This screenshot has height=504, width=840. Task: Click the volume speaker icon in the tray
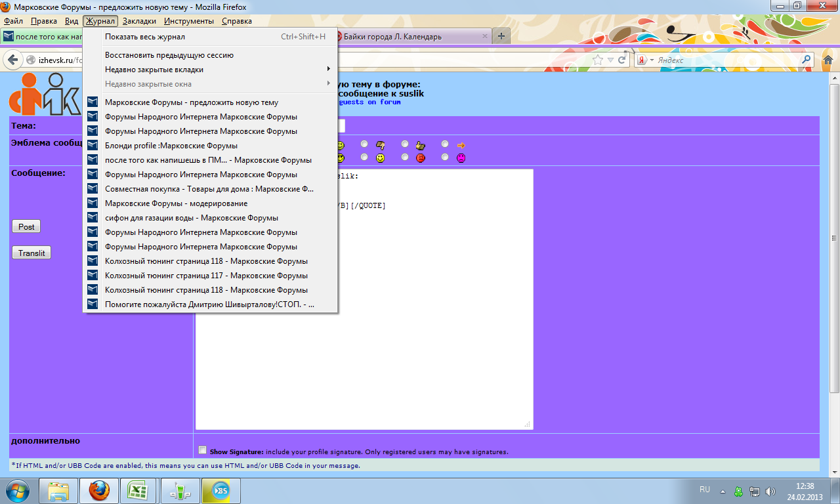[x=770, y=490]
